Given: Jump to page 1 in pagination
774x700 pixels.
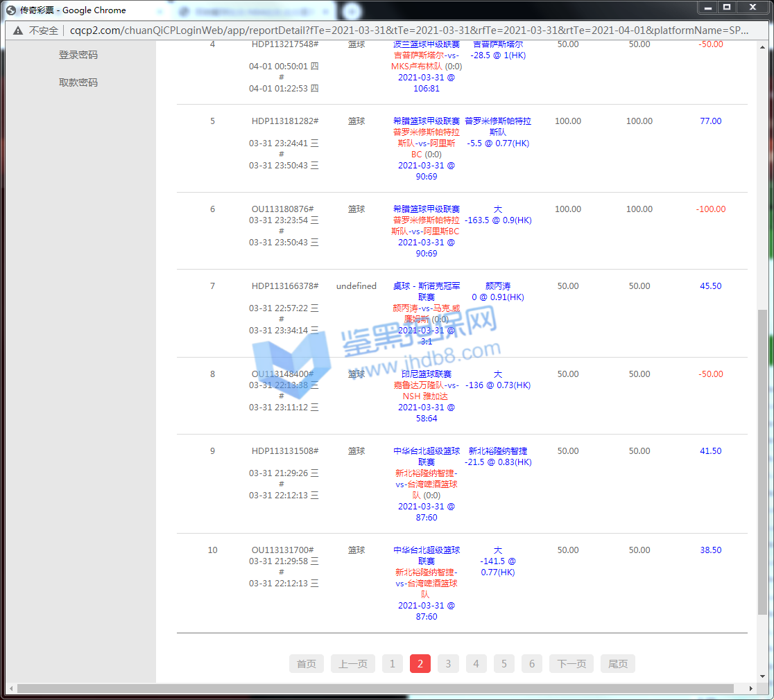Looking at the screenshot, I should 392,664.
